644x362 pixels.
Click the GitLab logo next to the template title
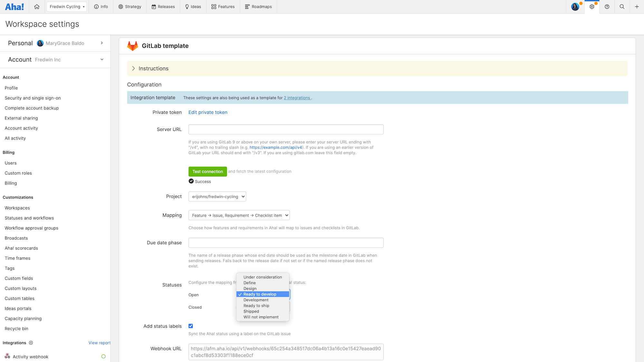132,45
